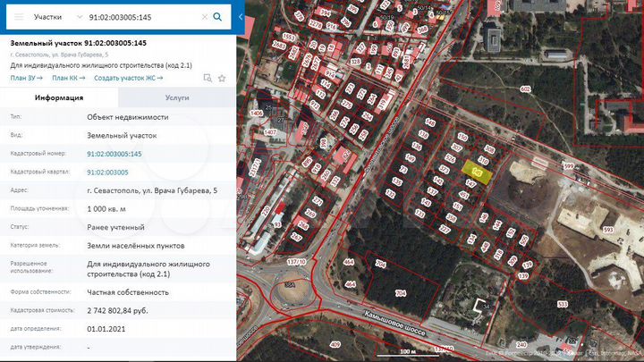644x362 pixels.
Task: Click parcel 593 on the map
Action: (x=608, y=230)
